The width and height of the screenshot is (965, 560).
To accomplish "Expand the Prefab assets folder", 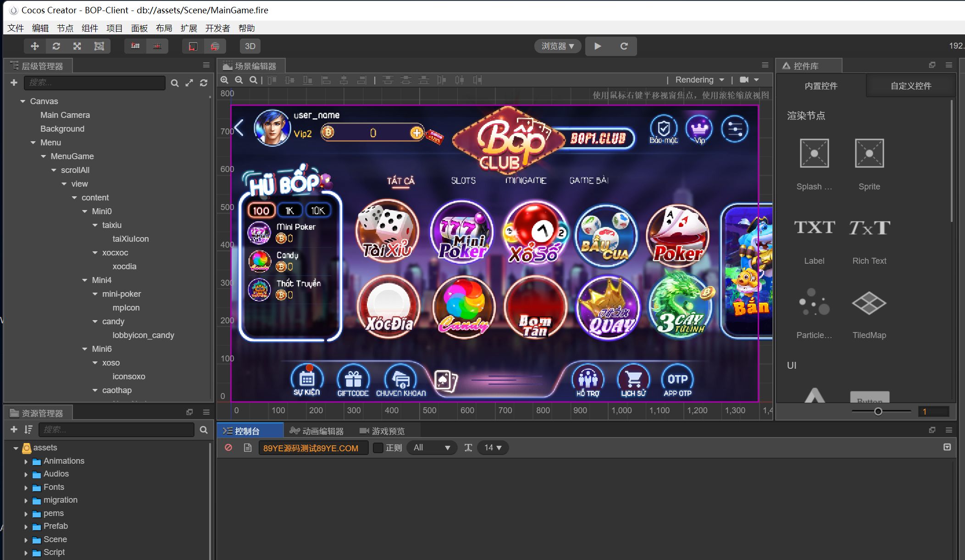I will (26, 527).
